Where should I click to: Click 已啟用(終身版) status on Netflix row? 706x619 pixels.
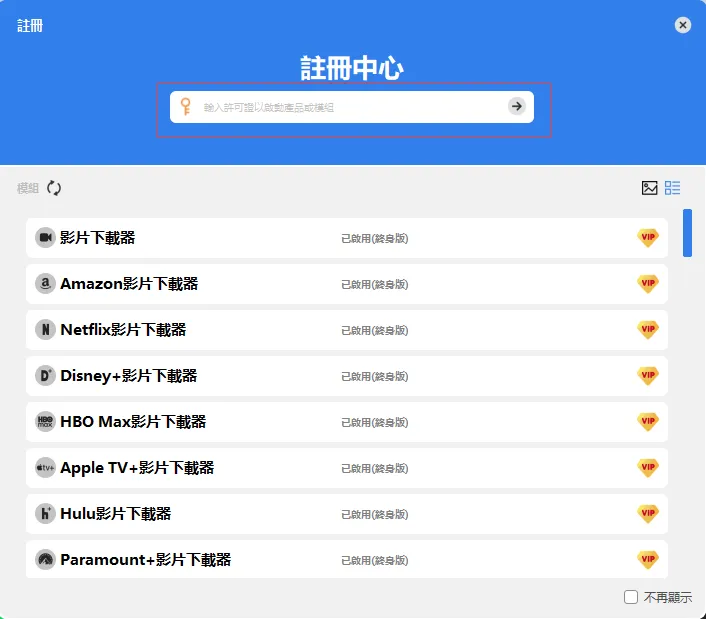click(x=375, y=330)
